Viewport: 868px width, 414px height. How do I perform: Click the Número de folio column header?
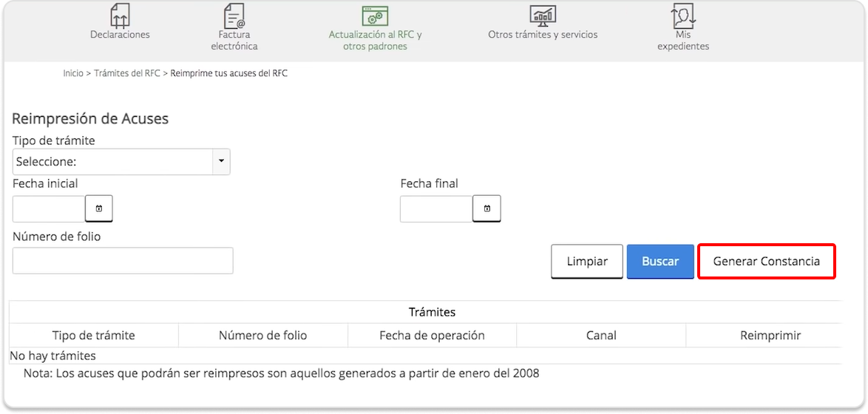point(263,336)
